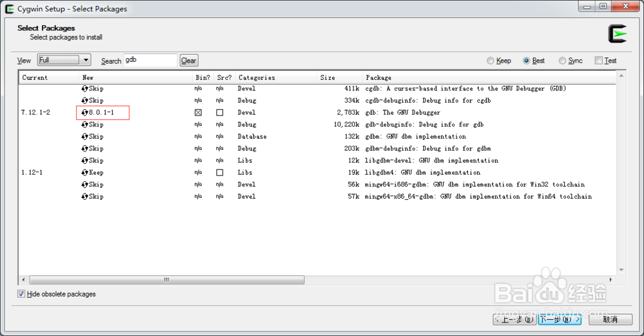Click the horizontal scrollbar thumb
Viewport: 644px width, 336px height.
tap(167, 280)
